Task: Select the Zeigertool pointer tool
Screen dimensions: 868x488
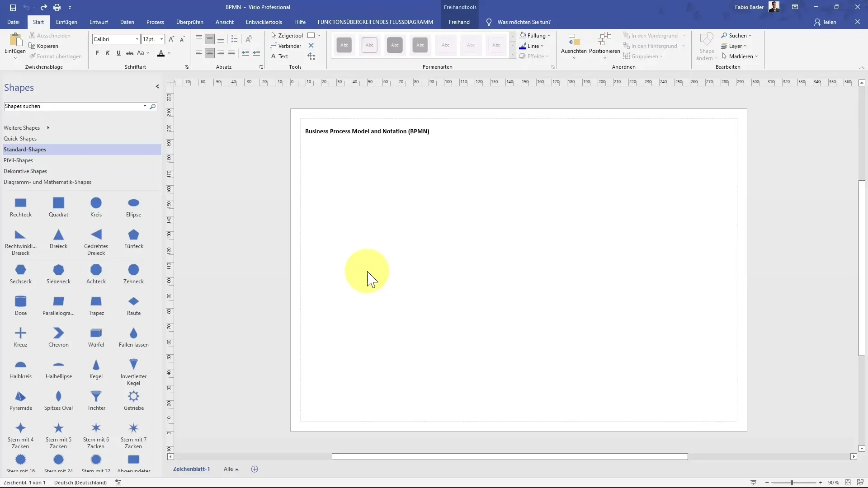Action: [x=287, y=35]
